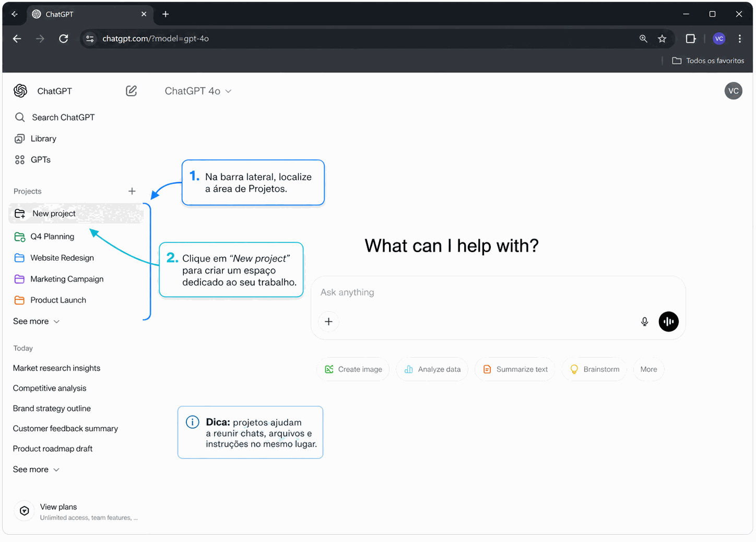The height and width of the screenshot is (542, 756).
Task: Open the Chrome three-dot menu
Action: click(x=739, y=39)
